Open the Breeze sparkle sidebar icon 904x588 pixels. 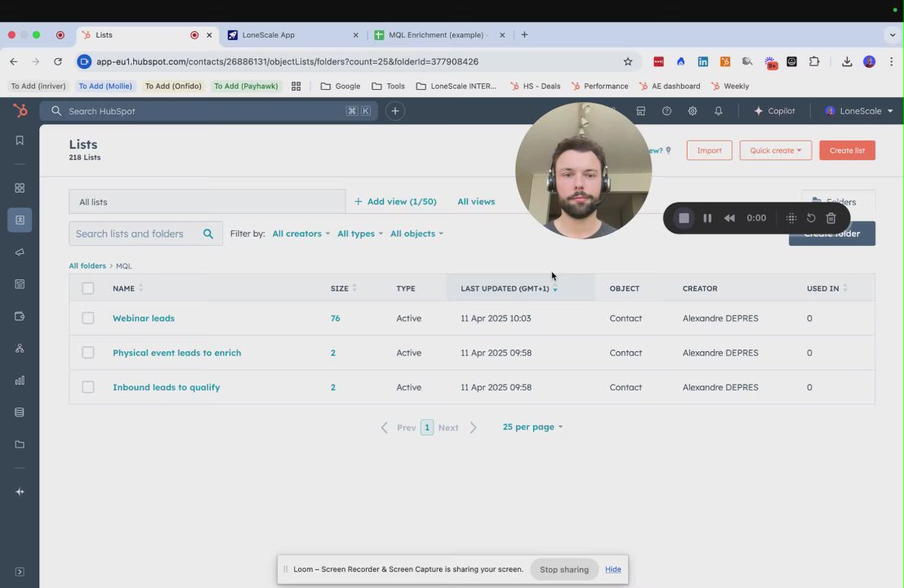tap(20, 492)
